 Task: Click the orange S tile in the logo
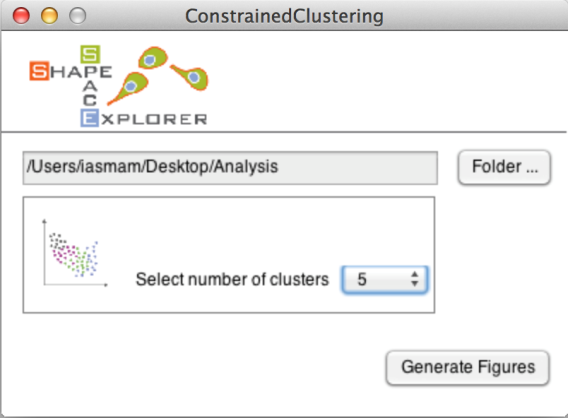[x=39, y=71]
